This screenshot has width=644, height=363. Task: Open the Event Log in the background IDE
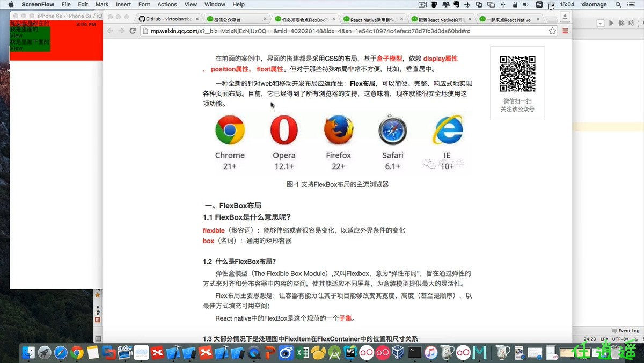click(x=626, y=331)
